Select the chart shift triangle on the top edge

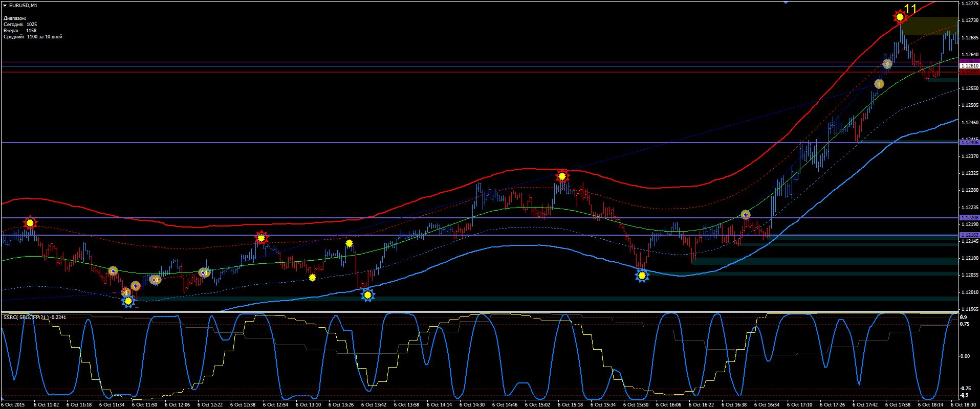click(x=786, y=3)
